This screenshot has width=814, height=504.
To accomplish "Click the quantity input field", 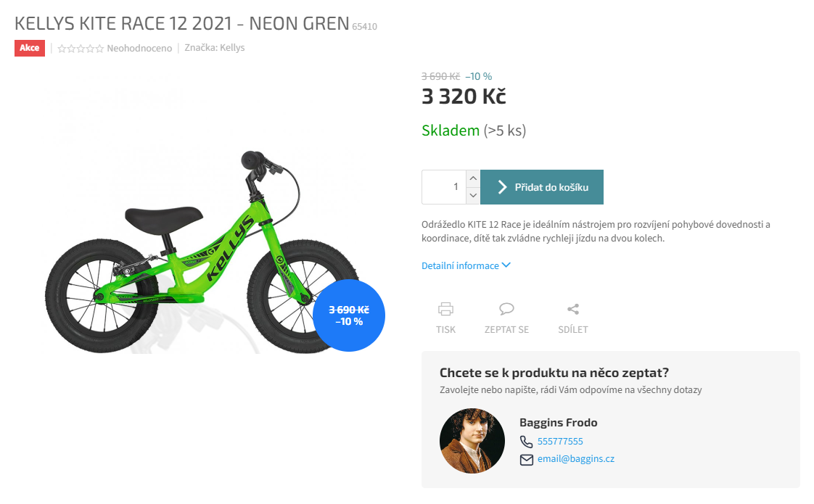I will pos(444,187).
